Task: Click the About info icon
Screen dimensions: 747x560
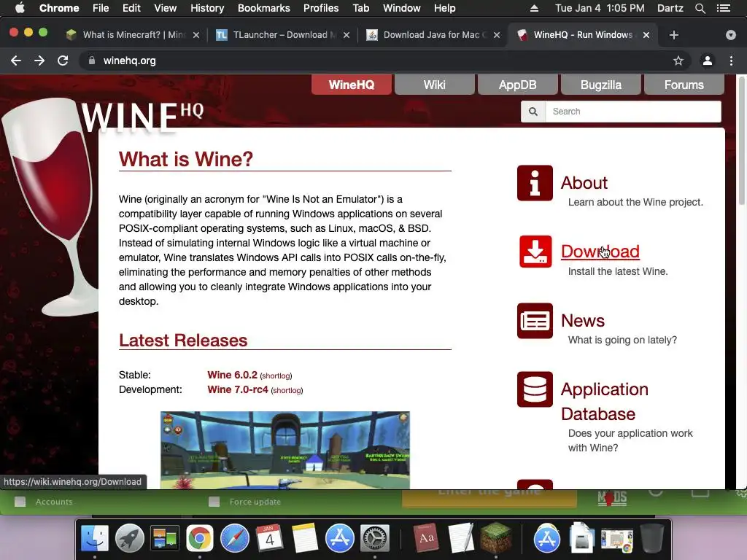Action: click(535, 183)
